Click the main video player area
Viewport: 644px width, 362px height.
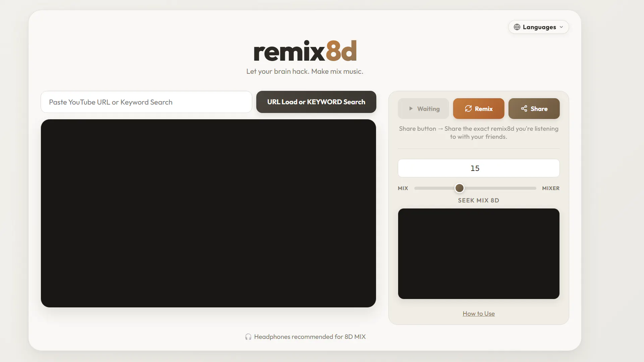coord(208,213)
